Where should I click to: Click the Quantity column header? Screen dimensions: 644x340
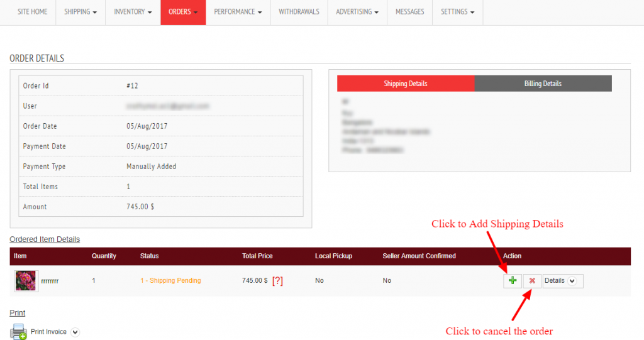click(x=104, y=256)
